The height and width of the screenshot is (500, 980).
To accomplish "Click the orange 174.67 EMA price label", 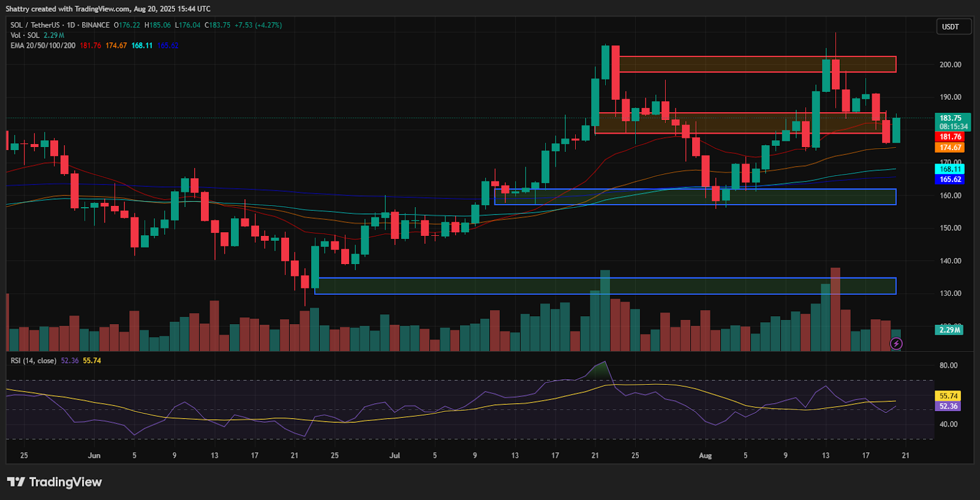I will (950, 148).
